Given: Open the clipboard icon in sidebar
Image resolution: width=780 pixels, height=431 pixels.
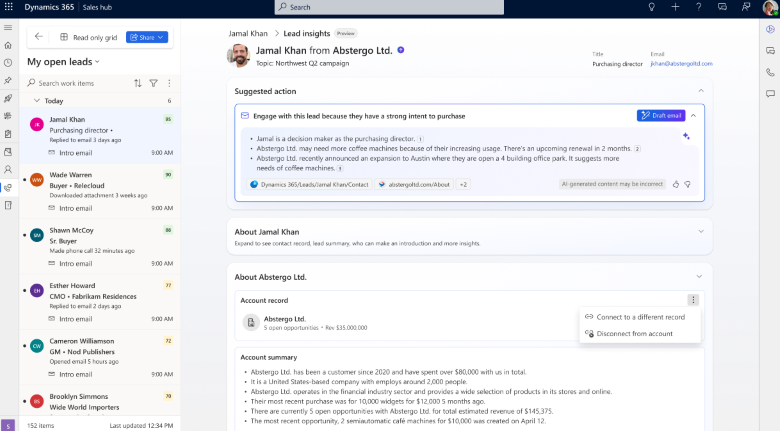Looking at the screenshot, I should (8, 134).
